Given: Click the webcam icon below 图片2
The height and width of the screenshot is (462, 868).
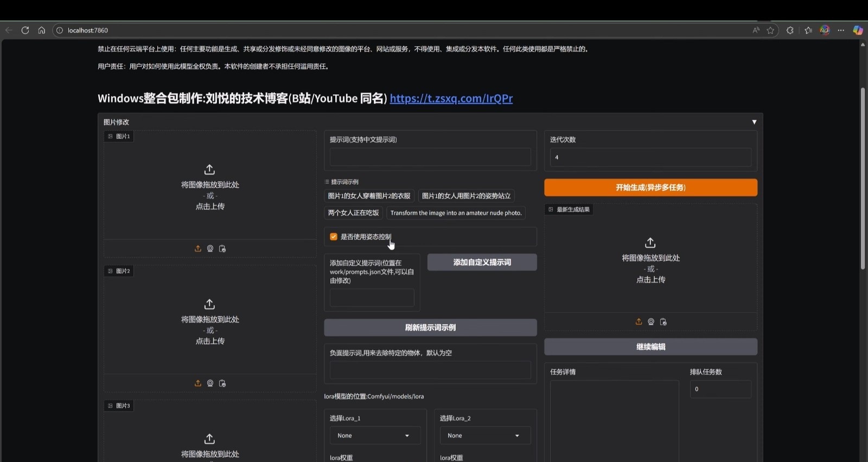Looking at the screenshot, I should point(210,383).
